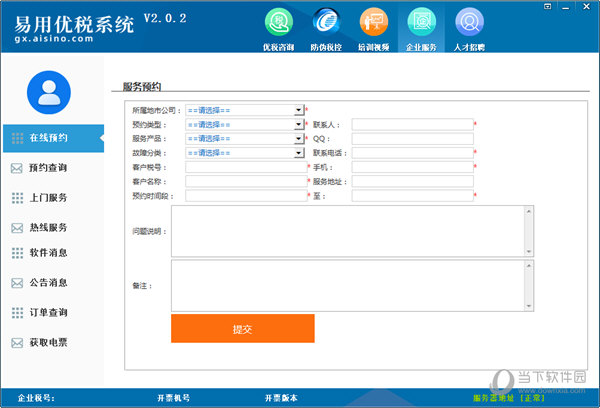
Task: Open 预约查询 from the sidebar
Action: tap(48, 168)
